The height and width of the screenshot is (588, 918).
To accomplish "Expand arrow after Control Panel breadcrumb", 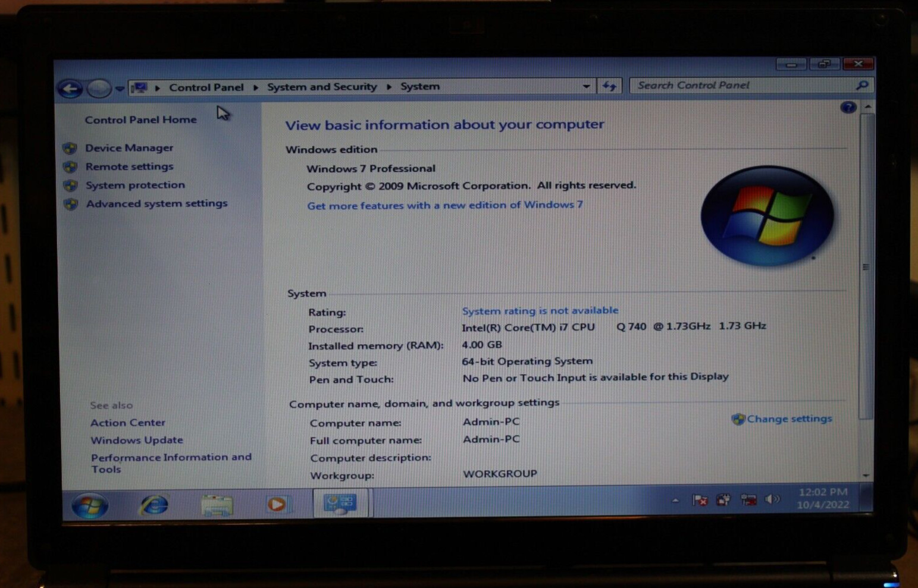I will [256, 87].
